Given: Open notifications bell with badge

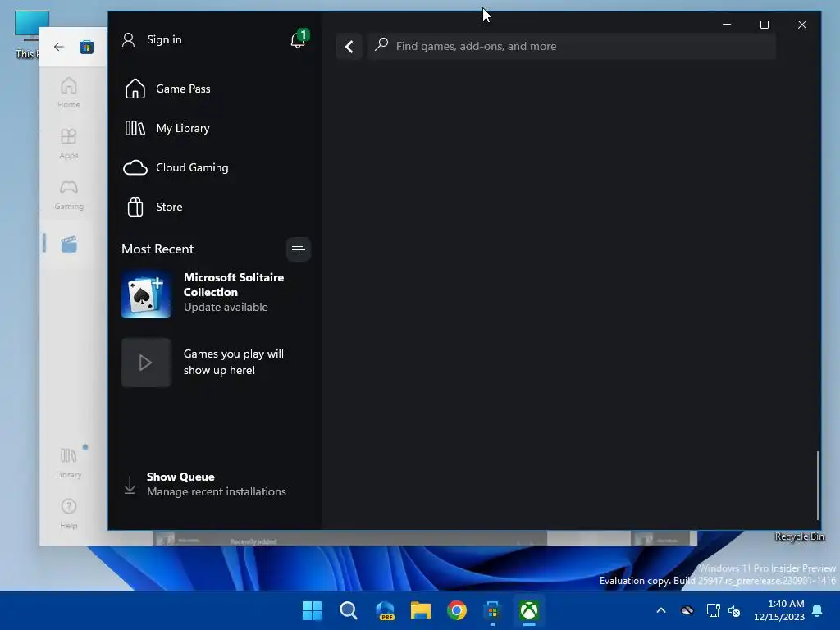Looking at the screenshot, I should click(x=299, y=39).
